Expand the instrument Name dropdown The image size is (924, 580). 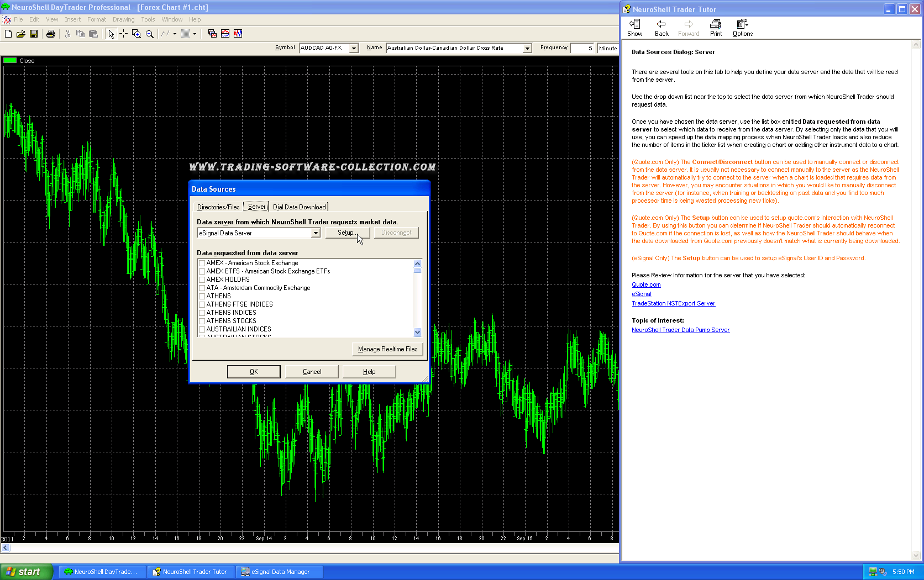coord(527,49)
